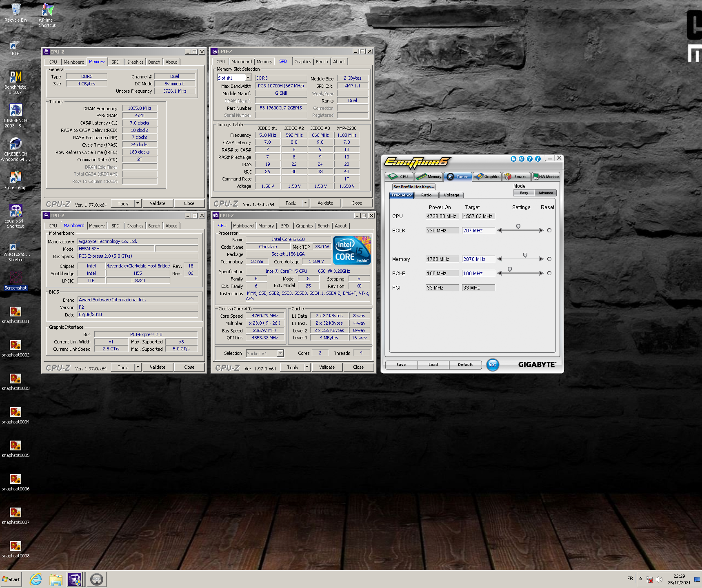Switch EasyTune6 mode to Advance
Viewport: 702px width, 588px height.
tap(546, 193)
